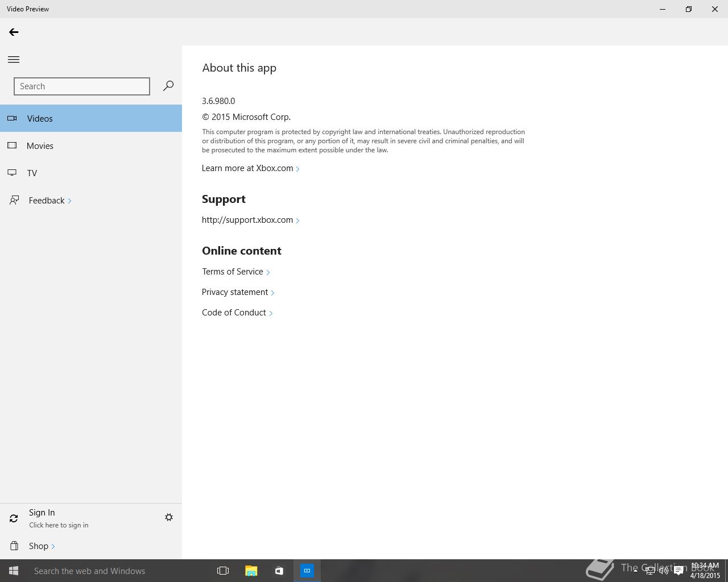
Task: Click the version number 3.6.980.0
Action: [218, 101]
